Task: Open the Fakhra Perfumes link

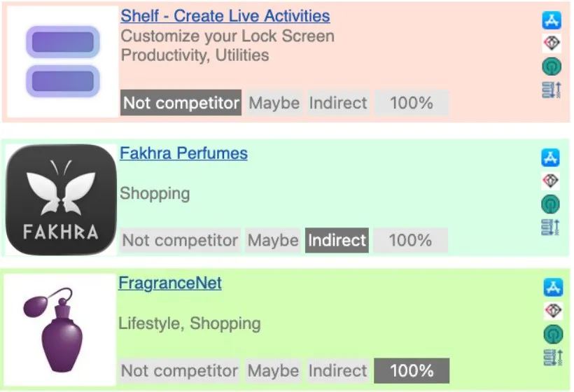Action: click(x=184, y=153)
